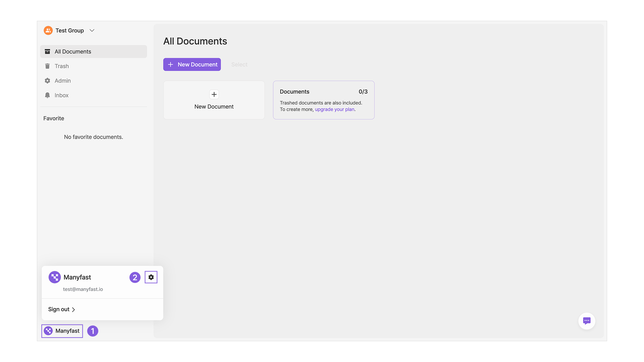The image size is (644, 362).
Task: Click the orange Test Group avatar icon
Action: click(48, 31)
